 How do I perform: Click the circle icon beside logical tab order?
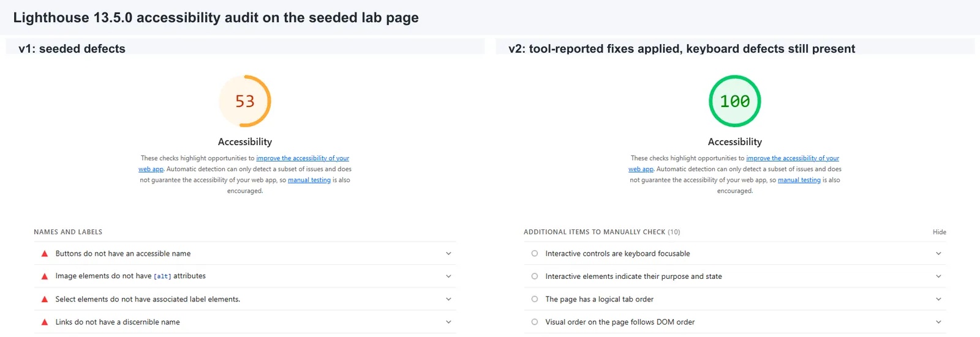[x=535, y=299]
